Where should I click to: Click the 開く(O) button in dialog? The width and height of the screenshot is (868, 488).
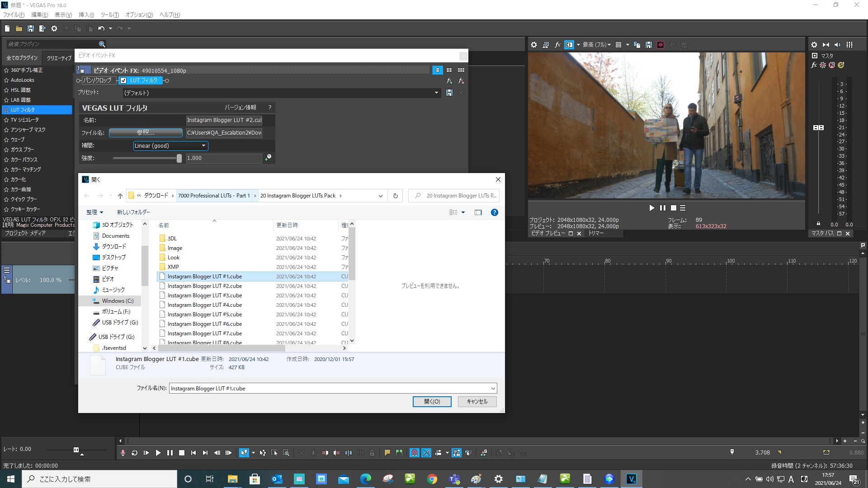(x=432, y=401)
